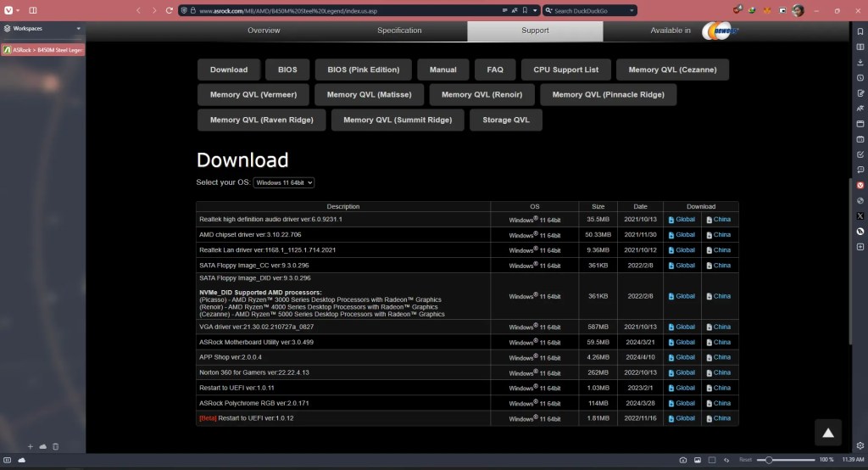Click the tracker blocker shield icon
This screenshot has height=470, width=868.
click(x=184, y=10)
